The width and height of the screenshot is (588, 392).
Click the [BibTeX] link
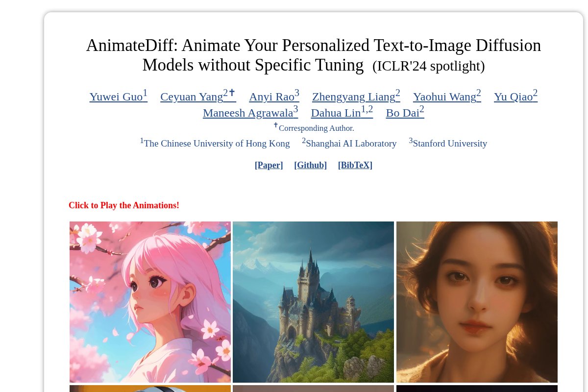coord(355,165)
